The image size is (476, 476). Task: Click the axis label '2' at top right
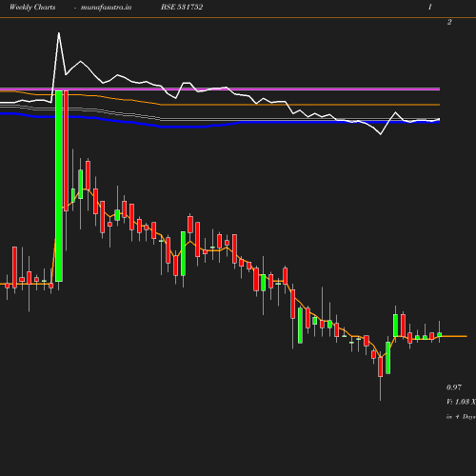449,22
